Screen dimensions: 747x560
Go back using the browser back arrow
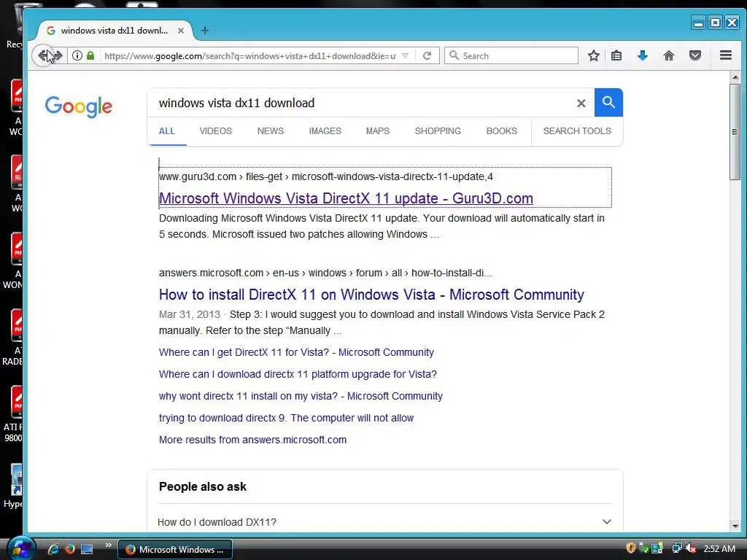pyautogui.click(x=43, y=55)
